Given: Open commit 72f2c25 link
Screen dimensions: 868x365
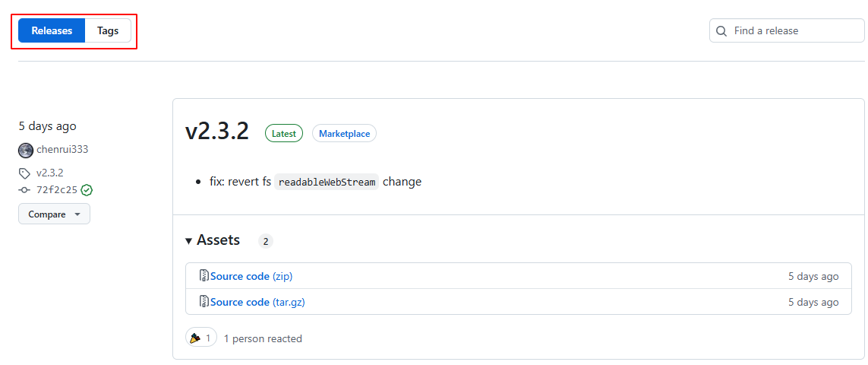Looking at the screenshot, I should coord(56,190).
